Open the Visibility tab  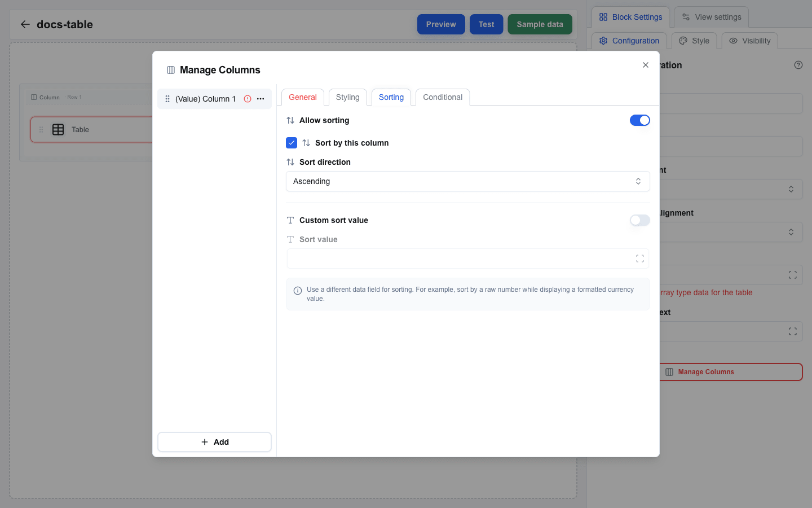click(x=750, y=41)
